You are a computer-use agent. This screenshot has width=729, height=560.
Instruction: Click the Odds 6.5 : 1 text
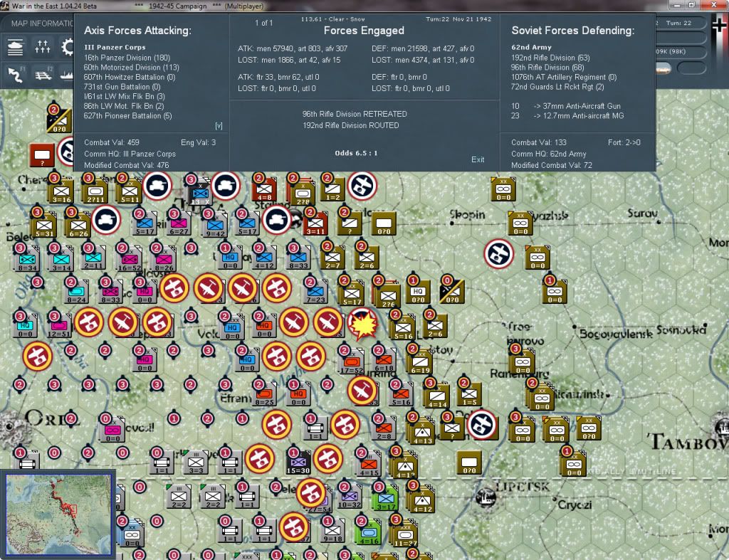pos(356,153)
